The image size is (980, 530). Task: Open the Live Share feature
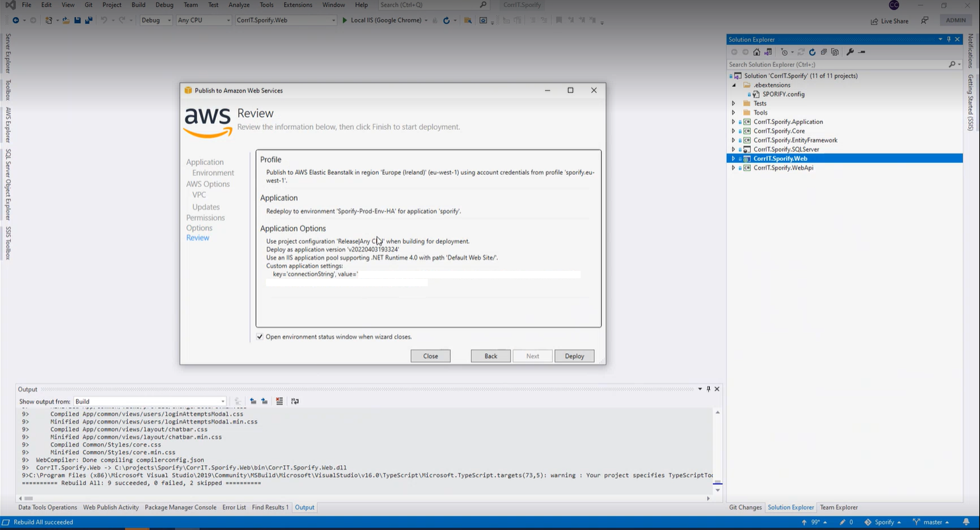click(889, 21)
